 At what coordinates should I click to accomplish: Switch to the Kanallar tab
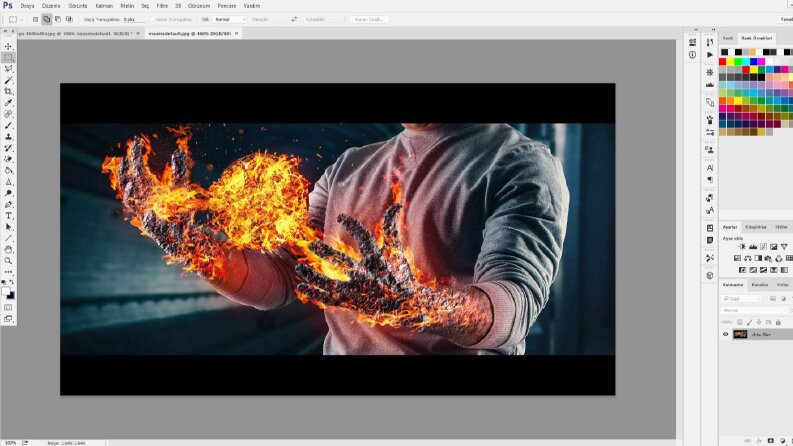click(x=760, y=285)
